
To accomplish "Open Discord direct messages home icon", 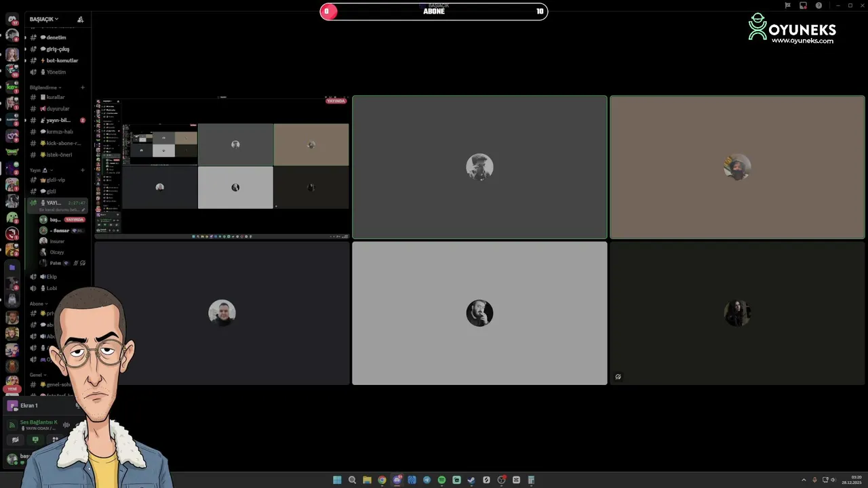I will [12, 19].
